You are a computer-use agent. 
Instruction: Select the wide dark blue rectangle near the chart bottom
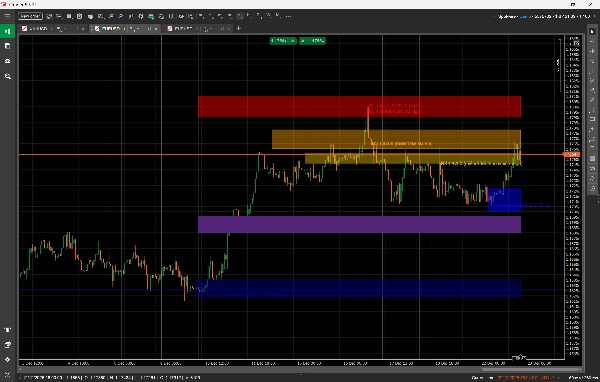358,289
